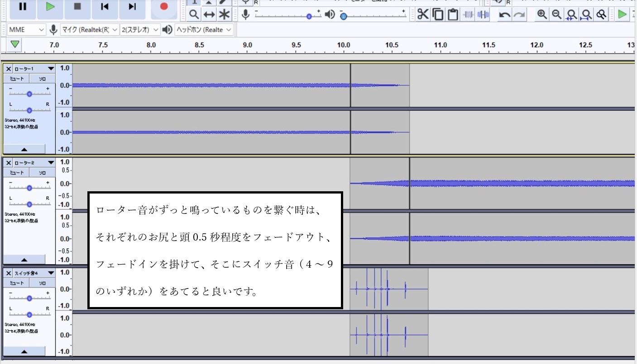
Task: Open the MME audio host dropdown
Action: tap(26, 30)
